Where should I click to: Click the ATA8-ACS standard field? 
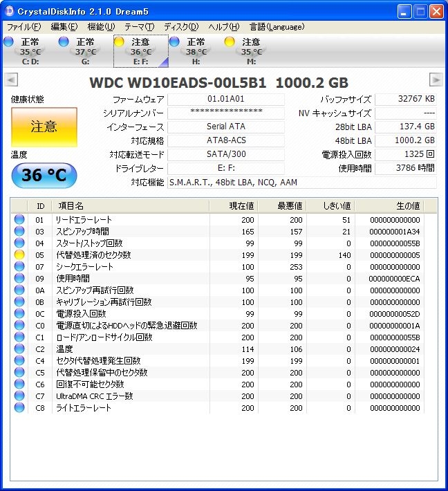225,140
